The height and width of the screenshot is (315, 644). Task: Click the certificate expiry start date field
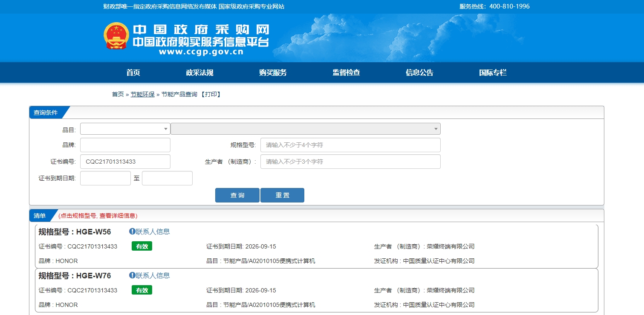[105, 178]
